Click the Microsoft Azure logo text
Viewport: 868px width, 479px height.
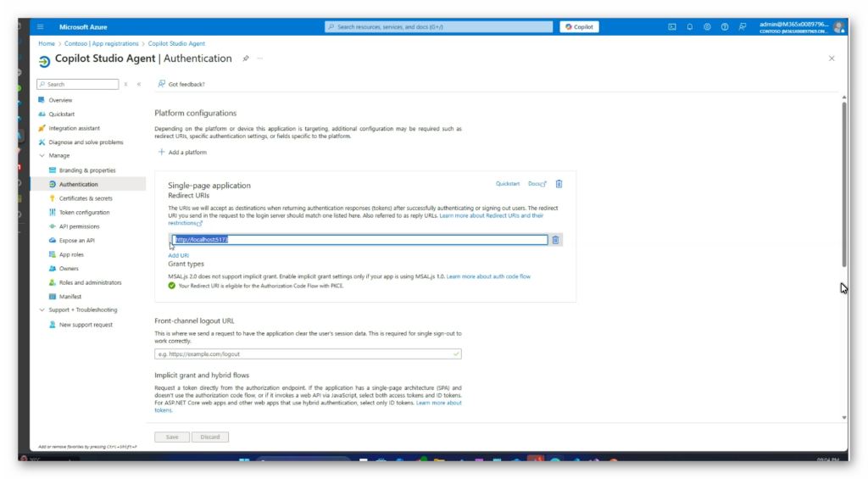point(83,26)
